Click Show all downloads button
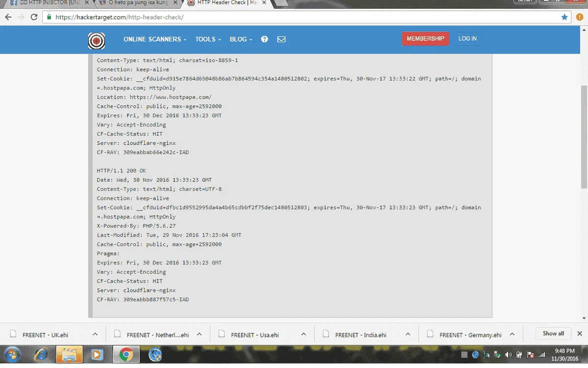Viewport: 588px width, 368px height. click(553, 334)
